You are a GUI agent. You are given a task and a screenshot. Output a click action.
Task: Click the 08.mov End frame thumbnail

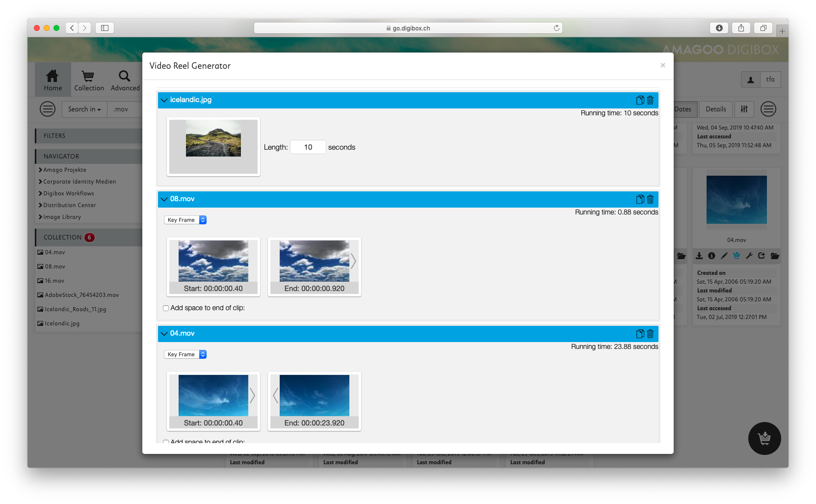click(x=314, y=261)
